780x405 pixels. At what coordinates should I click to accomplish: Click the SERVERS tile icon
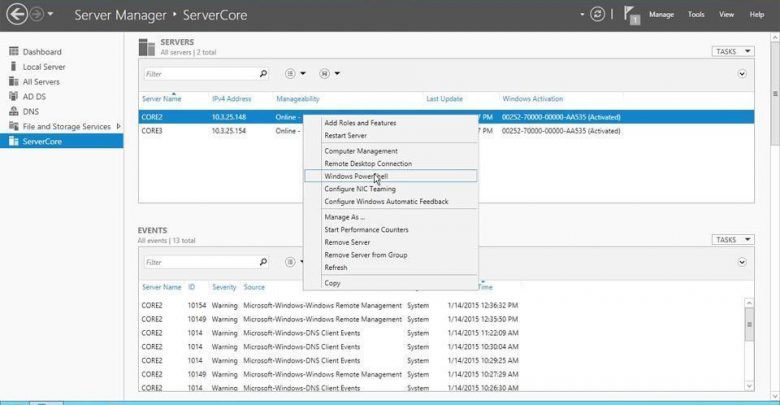pos(147,47)
